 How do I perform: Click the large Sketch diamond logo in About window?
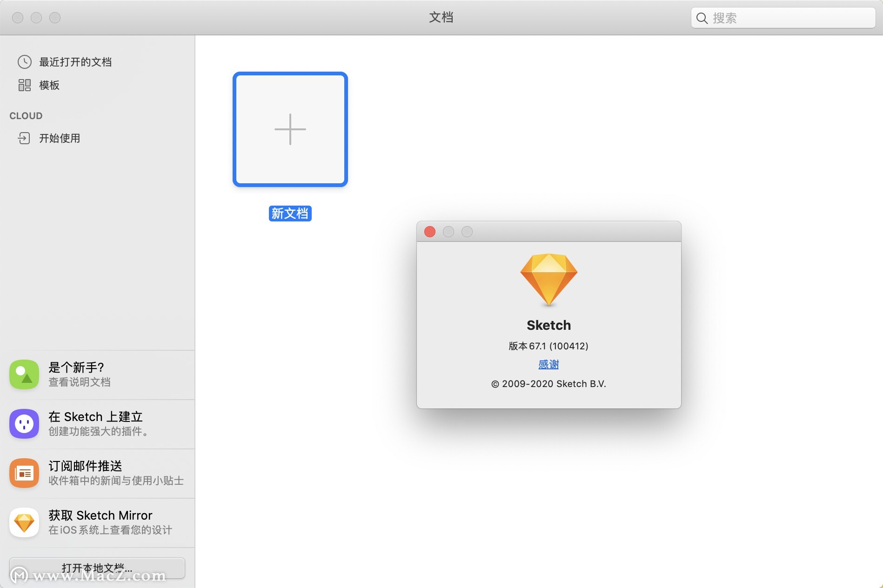pos(549,280)
